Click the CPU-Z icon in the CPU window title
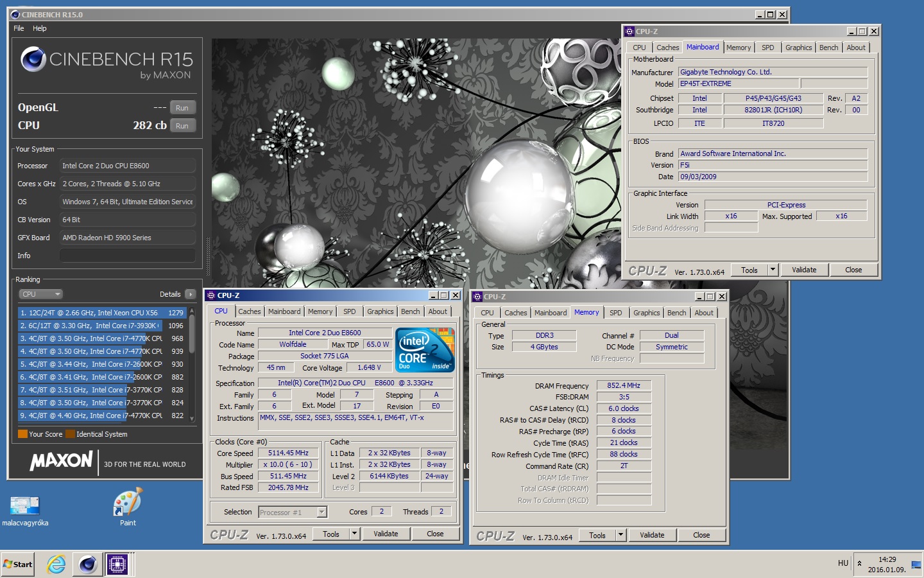This screenshot has width=924, height=578. point(211,295)
